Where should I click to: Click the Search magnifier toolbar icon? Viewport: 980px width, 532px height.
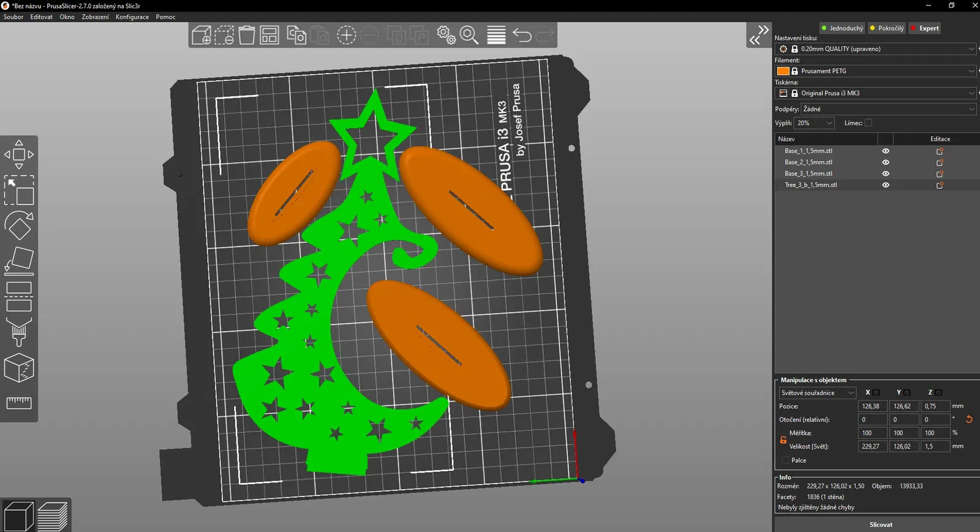[469, 35]
